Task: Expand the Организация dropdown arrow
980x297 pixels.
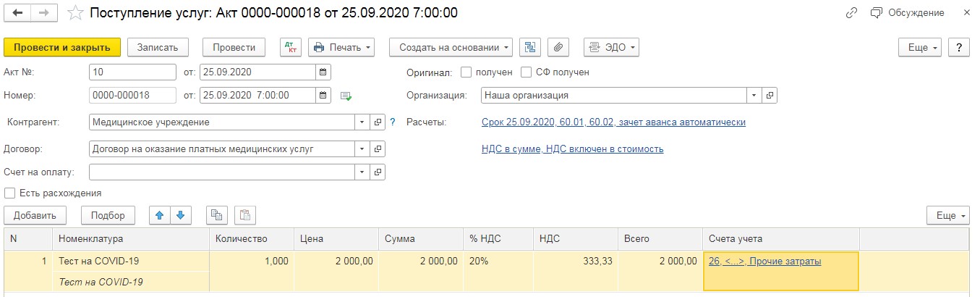Action: pyautogui.click(x=754, y=95)
